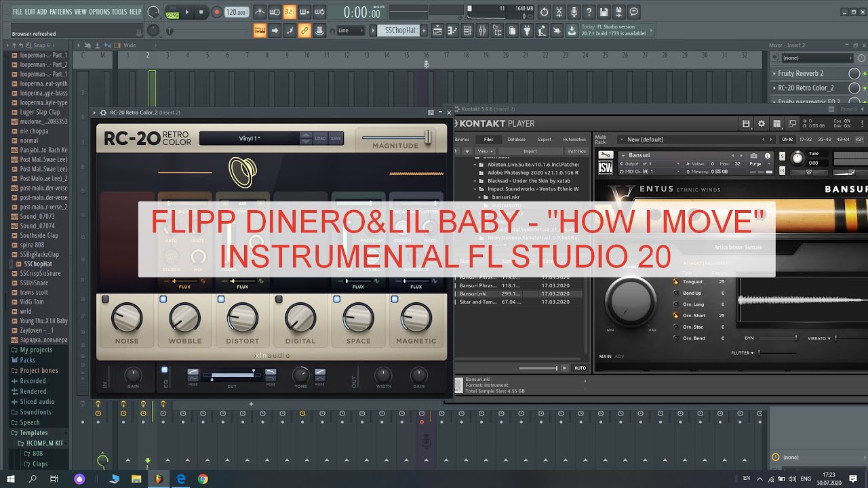Switch to the Files tab in Kontakt
Viewport: 868px width, 488px height.
[488, 140]
